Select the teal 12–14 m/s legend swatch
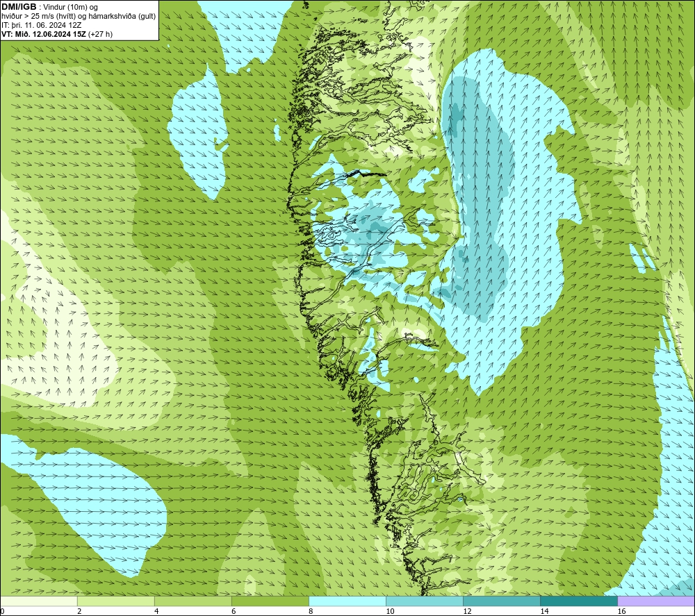This screenshot has height=616, width=695. pyautogui.click(x=502, y=601)
